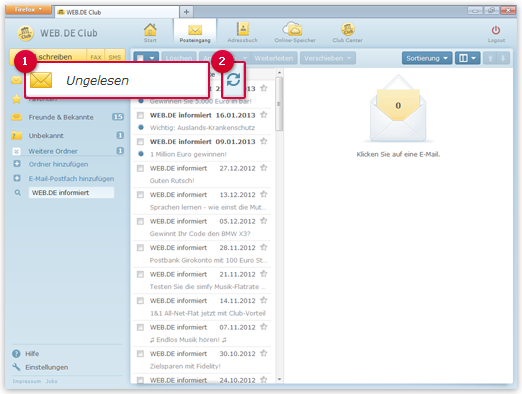
Task: Star the email dated 05.12.2012
Action: coord(264,221)
